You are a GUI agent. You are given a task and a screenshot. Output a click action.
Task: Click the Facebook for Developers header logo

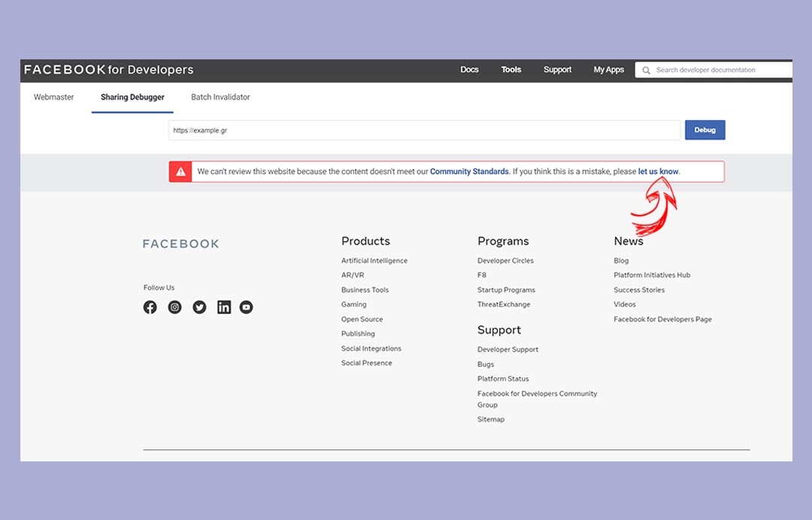coord(109,70)
